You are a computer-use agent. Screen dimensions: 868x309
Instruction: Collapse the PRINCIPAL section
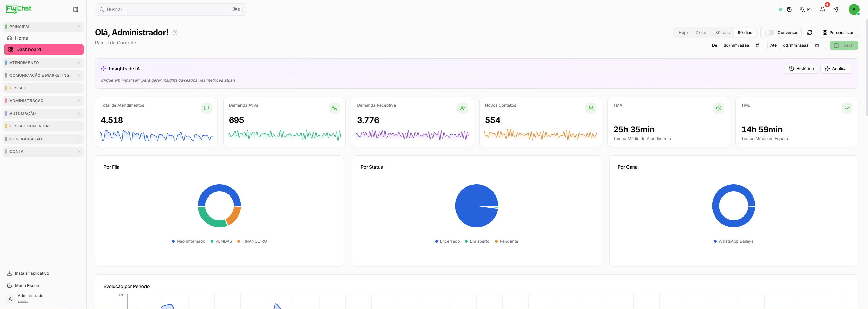click(x=43, y=27)
